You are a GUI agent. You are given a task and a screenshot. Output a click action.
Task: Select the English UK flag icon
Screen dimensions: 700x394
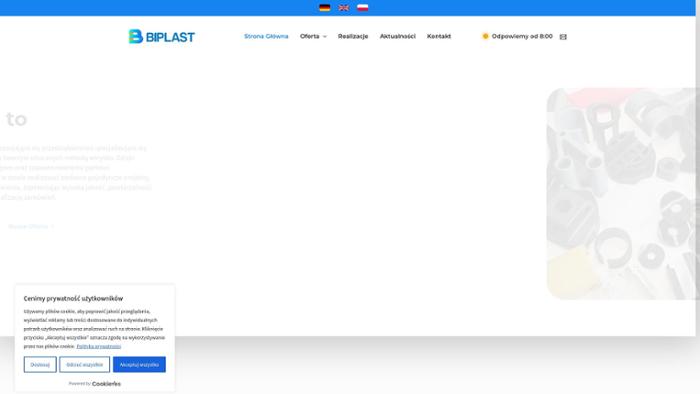coord(344,8)
